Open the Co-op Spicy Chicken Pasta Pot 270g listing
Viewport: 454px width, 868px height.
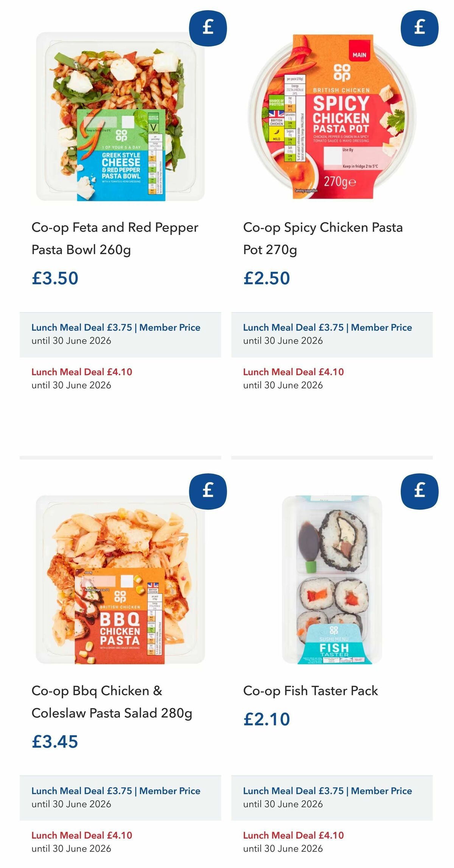coord(323,236)
